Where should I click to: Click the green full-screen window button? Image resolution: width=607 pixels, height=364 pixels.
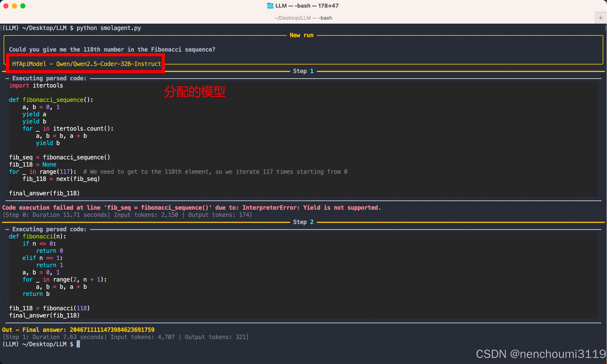[x=23, y=6]
